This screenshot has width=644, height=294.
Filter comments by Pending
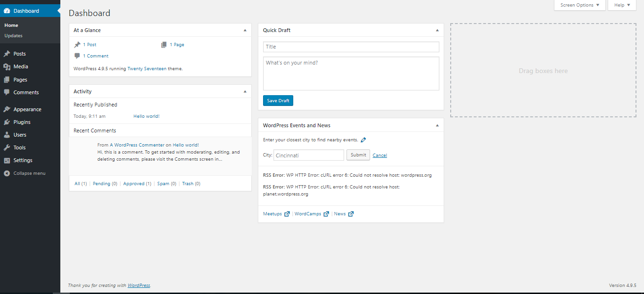[x=105, y=184]
